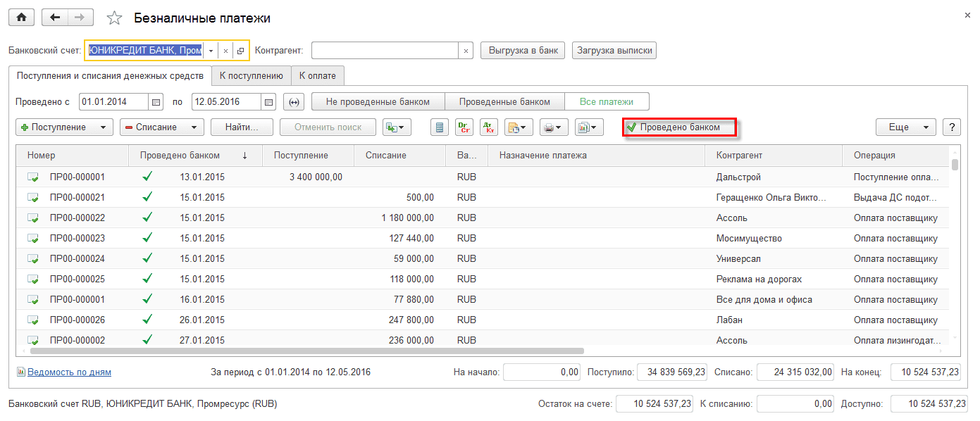Click the Назначение платежа column header
The width and height of the screenshot is (980, 421).
[596, 155]
